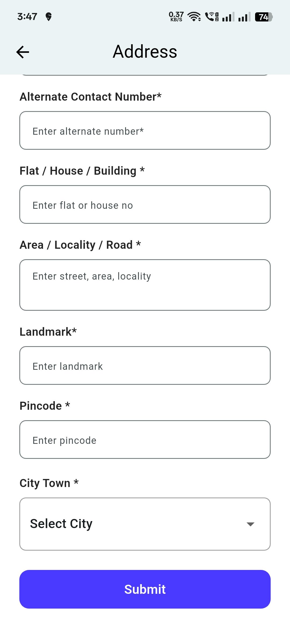Open the Select City dropdown
Viewport: 290px width, 644px height.
tap(134, 524)
